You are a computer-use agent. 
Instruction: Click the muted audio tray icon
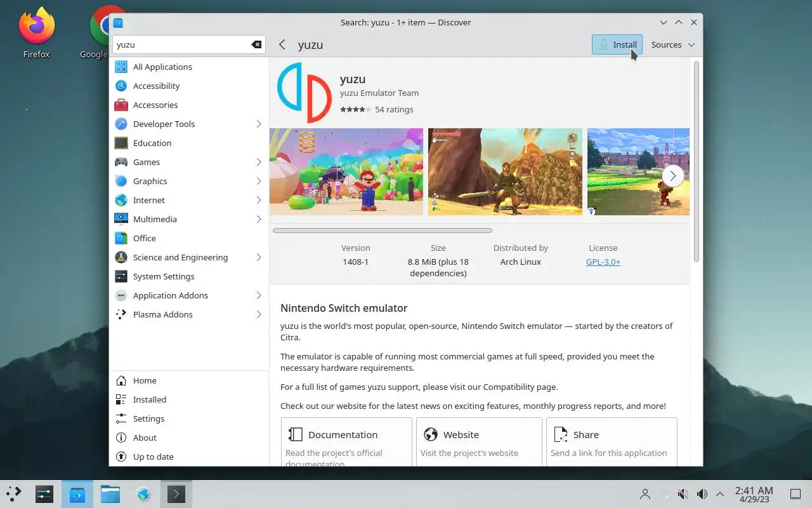[x=683, y=494]
